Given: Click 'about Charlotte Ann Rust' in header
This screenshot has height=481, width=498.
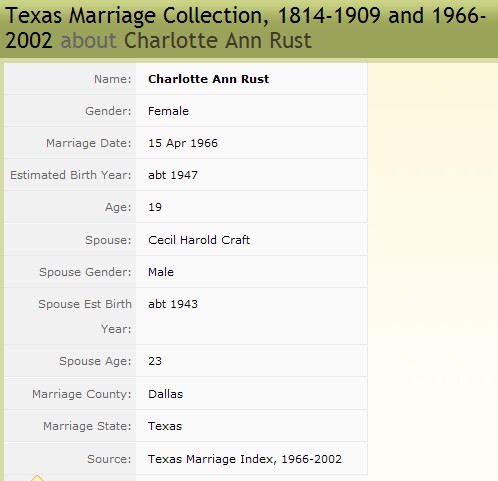Looking at the screenshot, I should pos(186,41).
